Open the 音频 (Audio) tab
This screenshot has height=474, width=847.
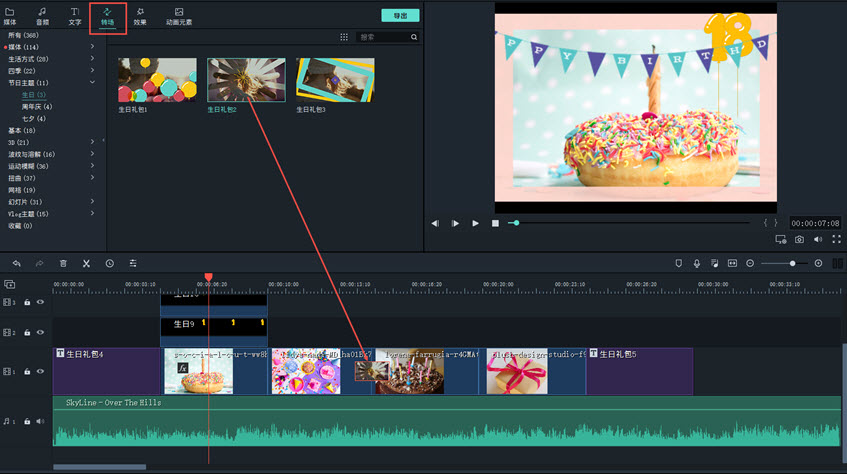coord(42,16)
